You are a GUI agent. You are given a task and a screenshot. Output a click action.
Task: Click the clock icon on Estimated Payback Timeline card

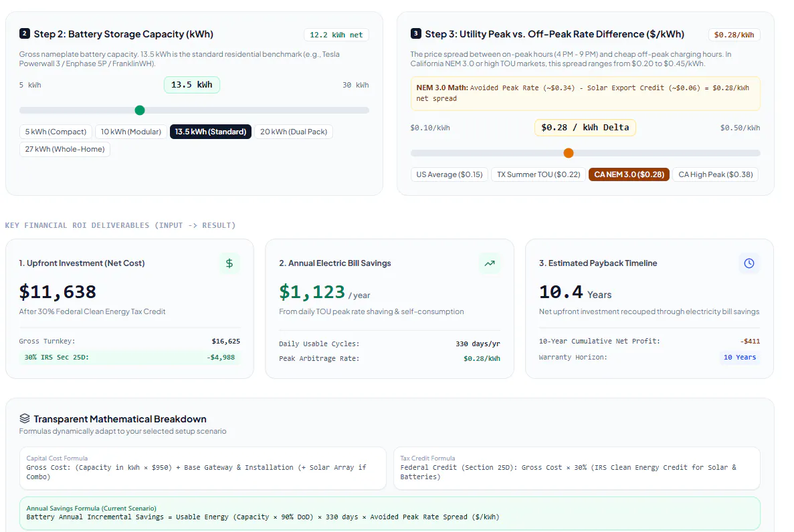pos(749,263)
